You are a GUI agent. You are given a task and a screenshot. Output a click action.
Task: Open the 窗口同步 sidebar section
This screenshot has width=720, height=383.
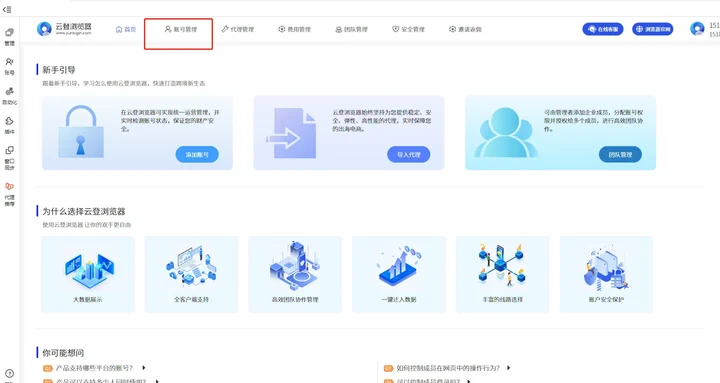pyautogui.click(x=9, y=158)
